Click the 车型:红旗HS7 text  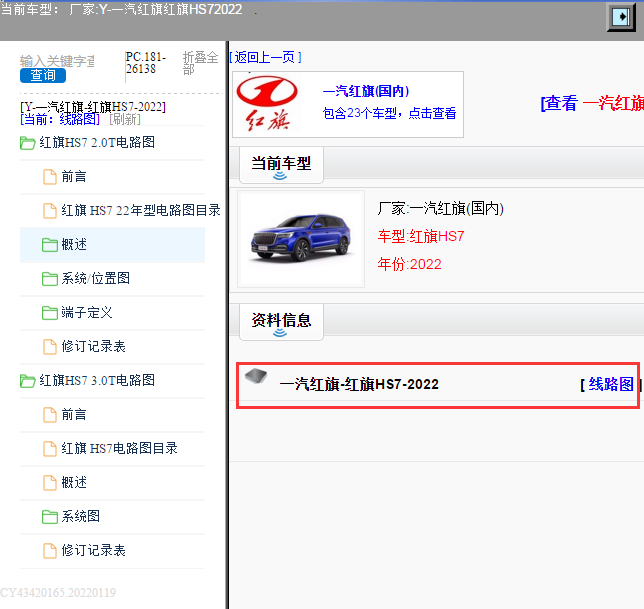421,237
